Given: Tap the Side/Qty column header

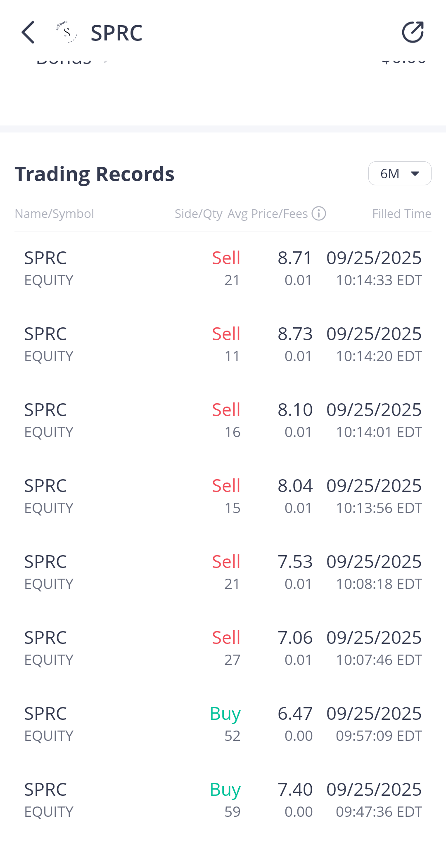Looking at the screenshot, I should click(198, 213).
